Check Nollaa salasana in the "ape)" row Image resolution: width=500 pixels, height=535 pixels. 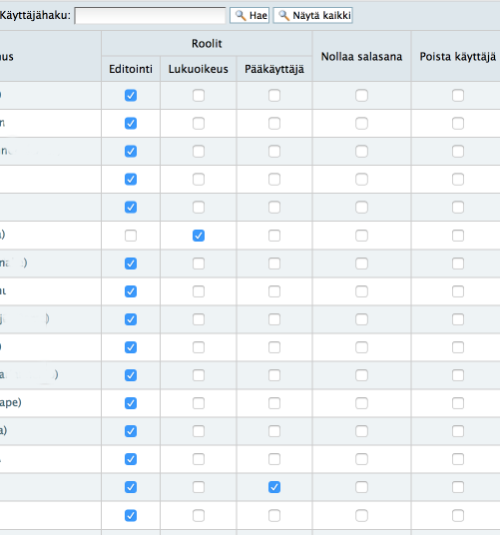[362, 403]
